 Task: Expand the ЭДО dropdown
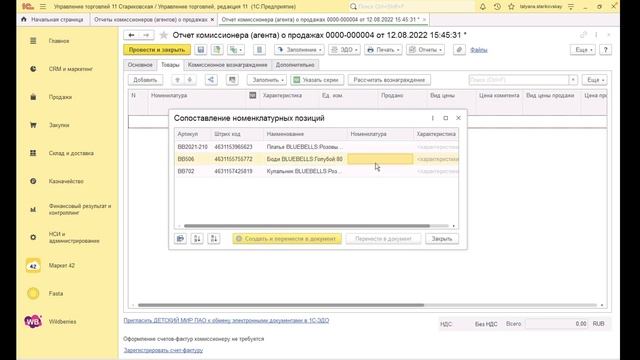344,50
